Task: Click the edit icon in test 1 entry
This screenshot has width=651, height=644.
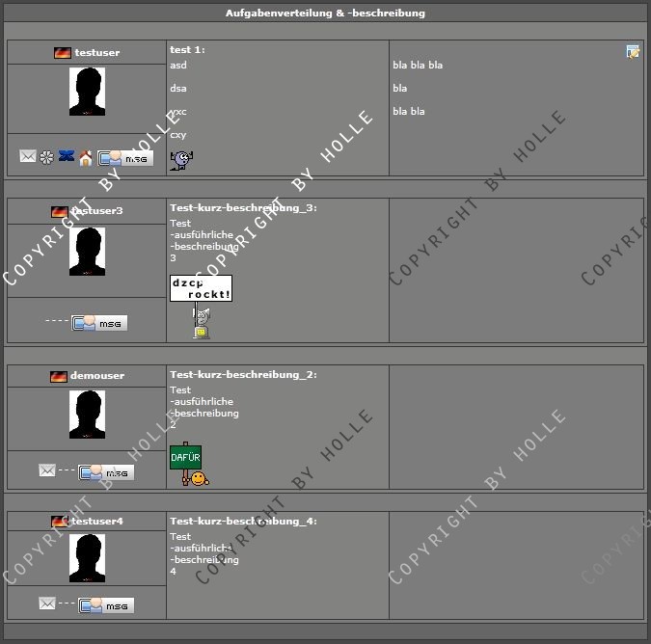Action: pyautogui.click(x=633, y=52)
